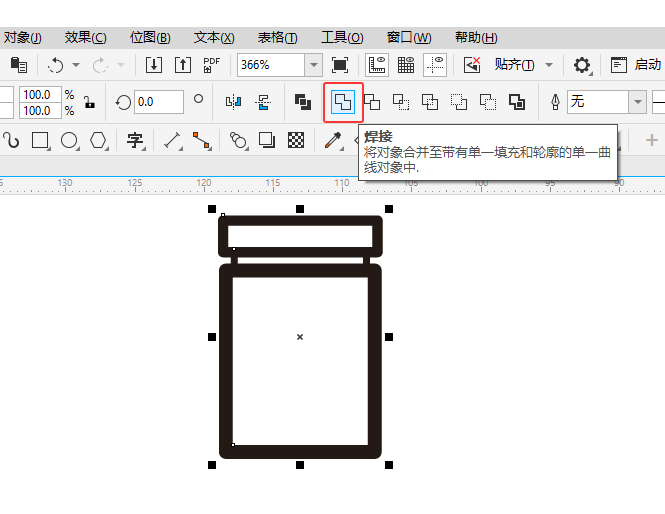
Task: Select the Rectangle tool
Action: point(40,140)
